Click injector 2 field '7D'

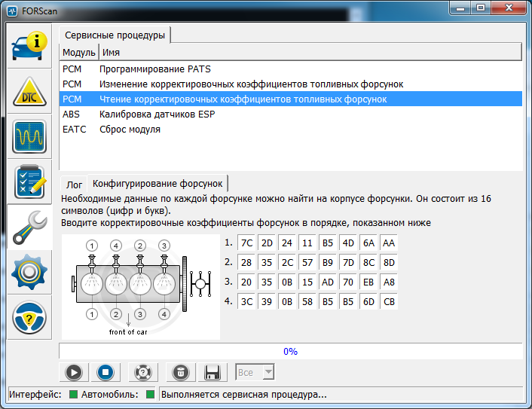click(x=348, y=262)
